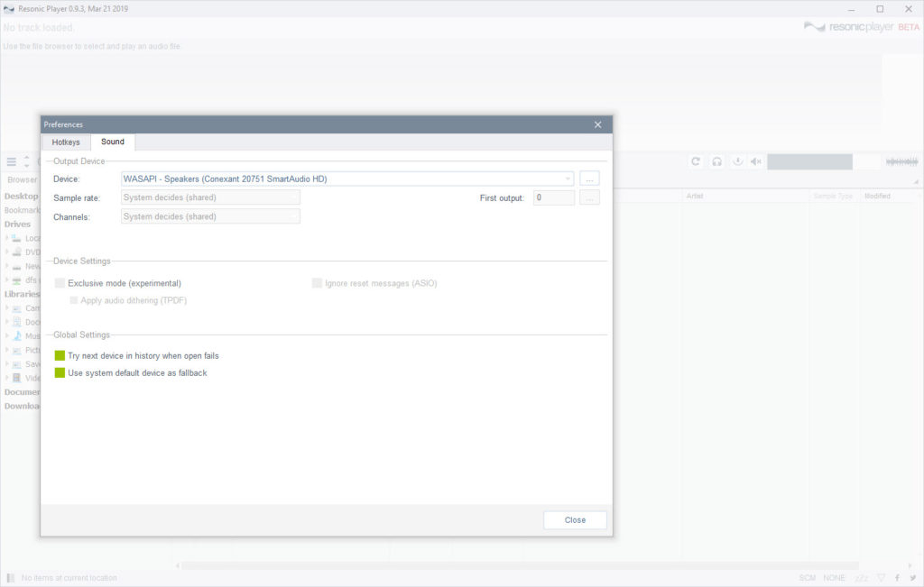Select Downloads in the browser tree
The width and height of the screenshot is (924, 587).
coord(22,407)
